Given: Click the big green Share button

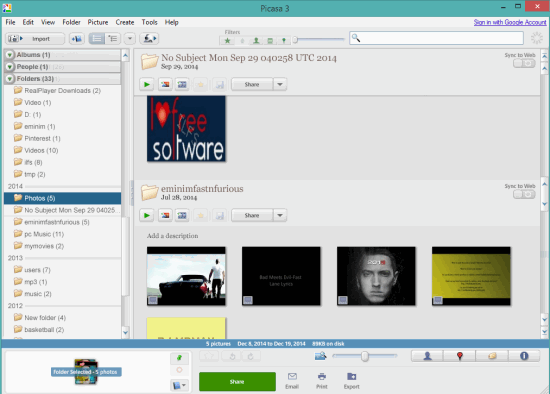Looking at the screenshot, I should tap(237, 381).
